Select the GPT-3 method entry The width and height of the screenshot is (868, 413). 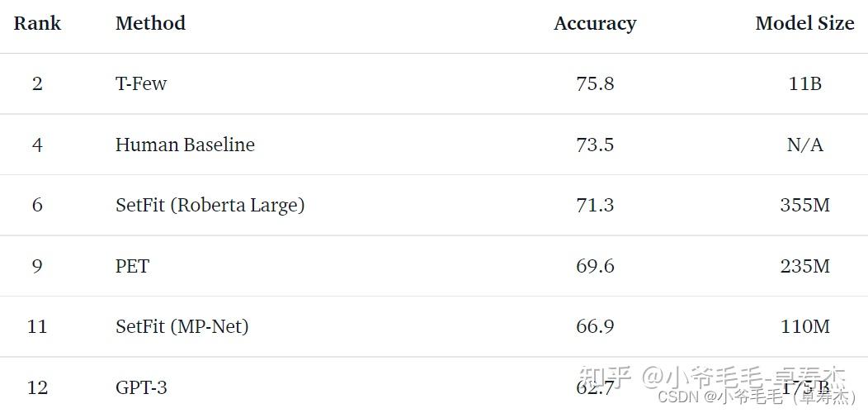pyautogui.click(x=141, y=387)
